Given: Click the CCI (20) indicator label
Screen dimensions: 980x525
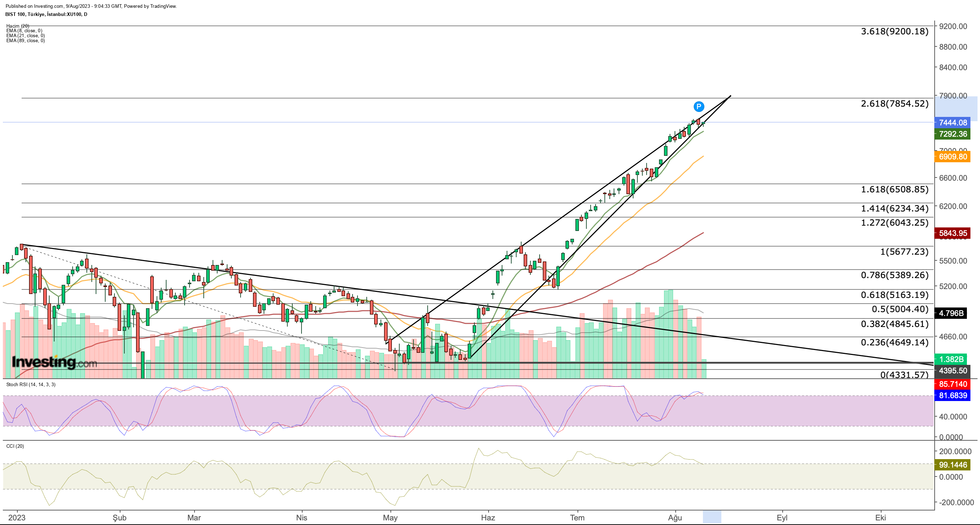Looking at the screenshot, I should click(15, 446).
